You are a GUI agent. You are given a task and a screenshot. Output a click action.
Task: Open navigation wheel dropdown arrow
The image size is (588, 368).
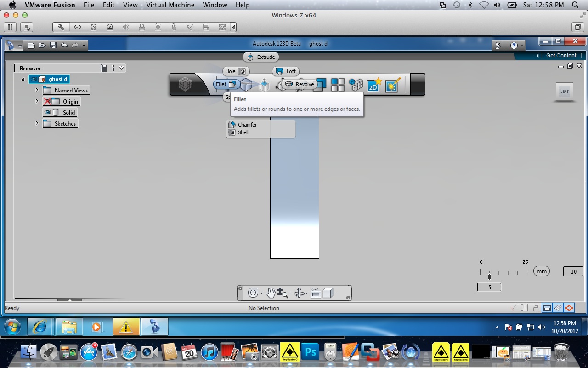261,293
